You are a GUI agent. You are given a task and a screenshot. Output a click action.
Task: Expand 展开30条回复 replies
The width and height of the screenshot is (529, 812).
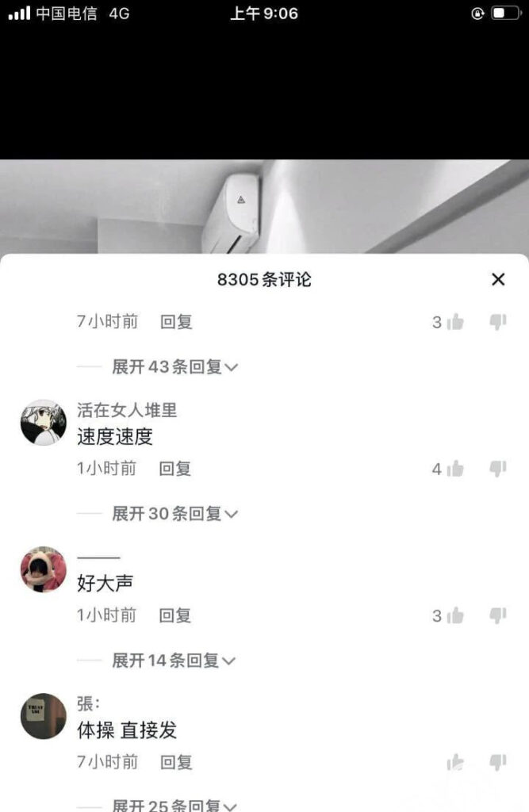click(x=174, y=514)
